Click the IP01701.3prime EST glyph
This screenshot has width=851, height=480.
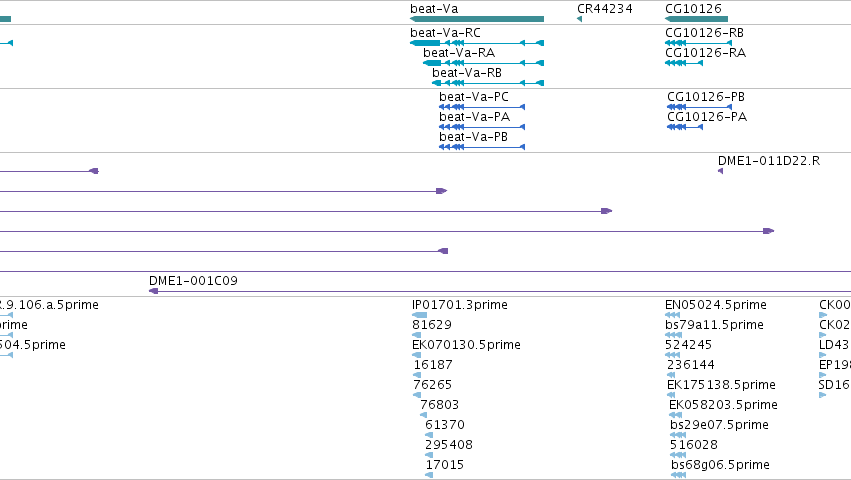point(420,315)
